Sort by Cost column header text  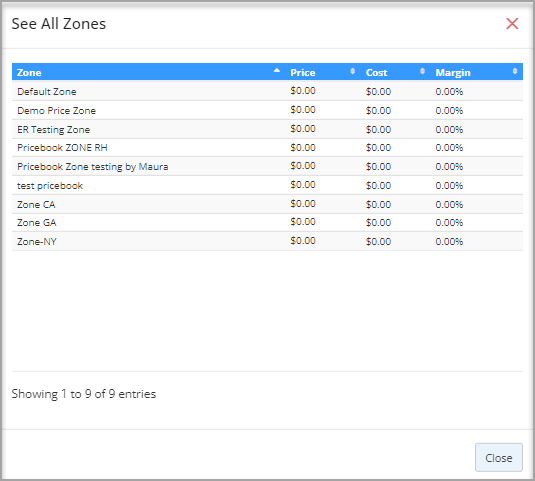coord(376,72)
